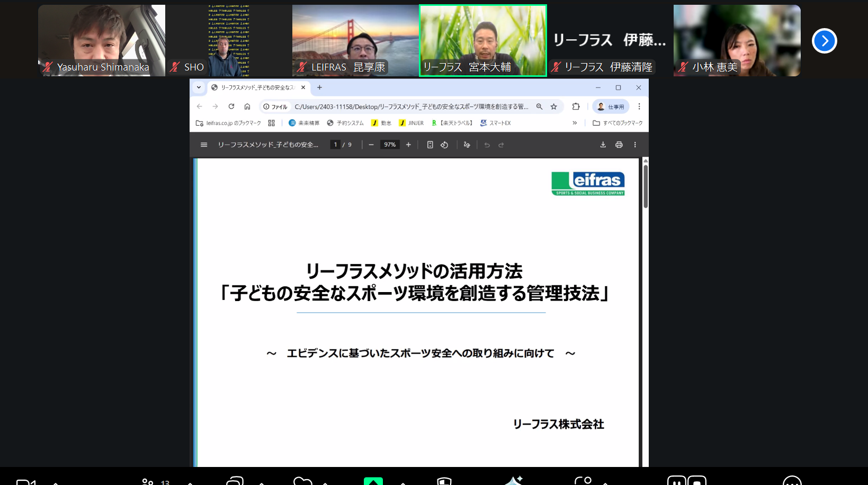Open the tab search dropdown
The image size is (868, 485).
tap(199, 87)
